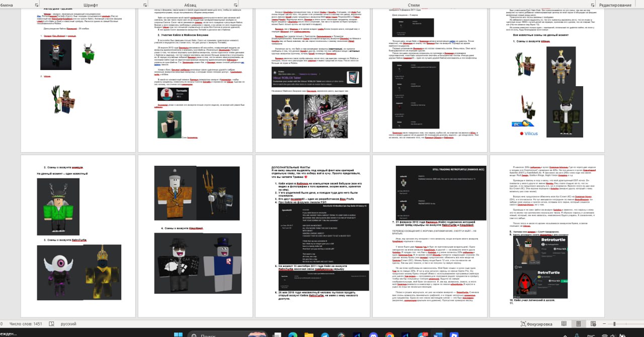
Task: Open word count 'Число слов: 1451'
Action: click(x=26, y=324)
